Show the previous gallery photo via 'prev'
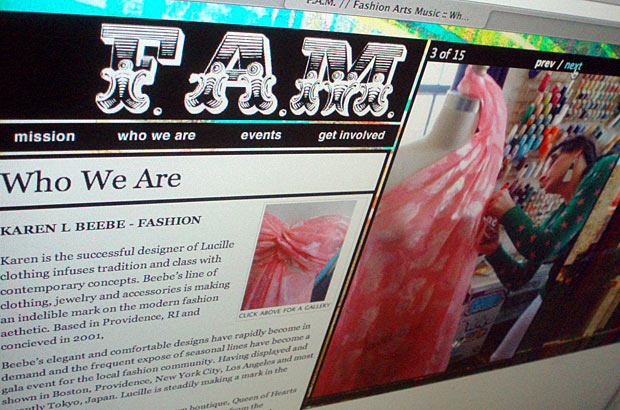This screenshot has width=620, height=410. (x=544, y=63)
